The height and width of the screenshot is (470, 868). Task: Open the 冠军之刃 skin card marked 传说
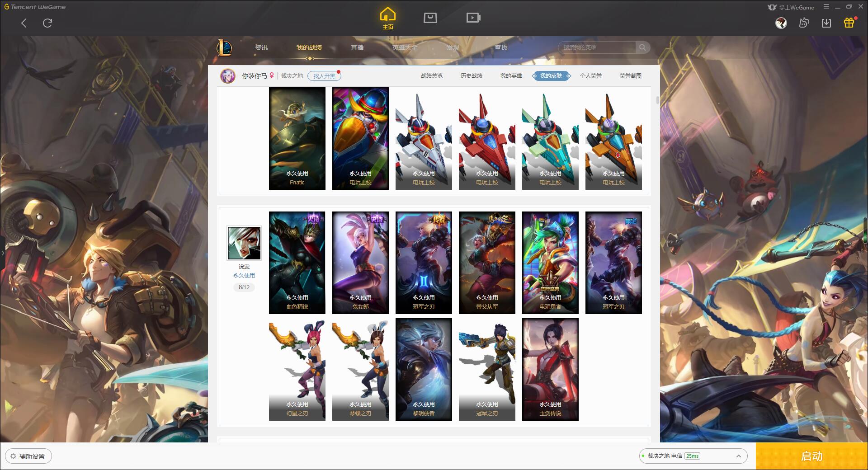click(x=424, y=263)
